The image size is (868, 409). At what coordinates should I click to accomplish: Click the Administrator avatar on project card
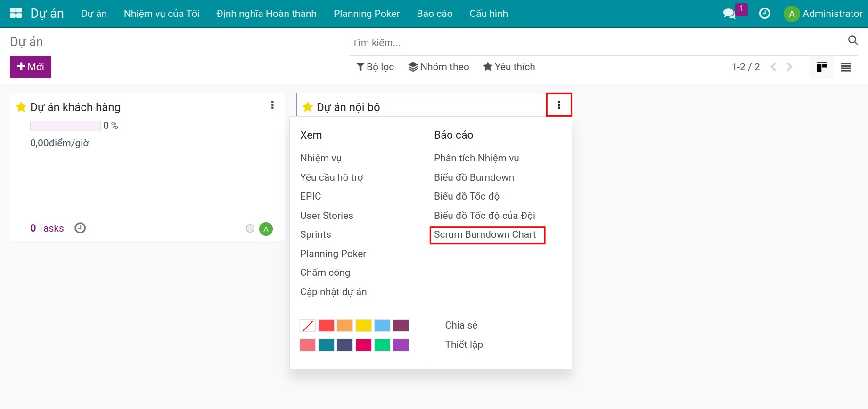click(x=266, y=229)
